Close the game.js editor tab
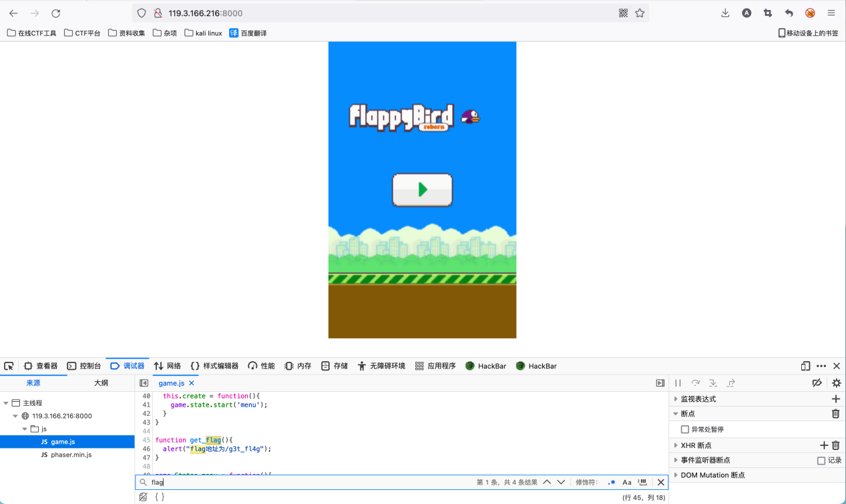This screenshot has height=504, width=846. 192,383
